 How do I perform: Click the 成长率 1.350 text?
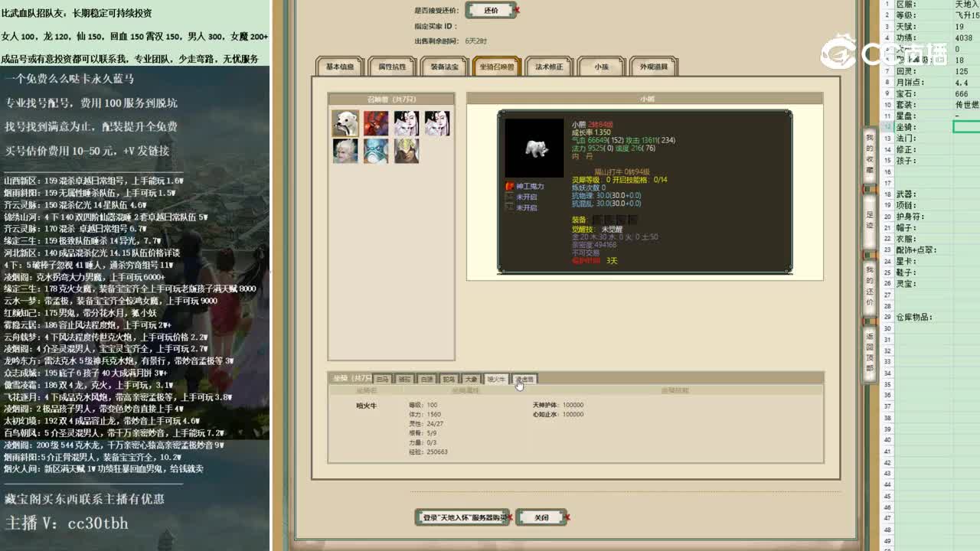point(591,132)
